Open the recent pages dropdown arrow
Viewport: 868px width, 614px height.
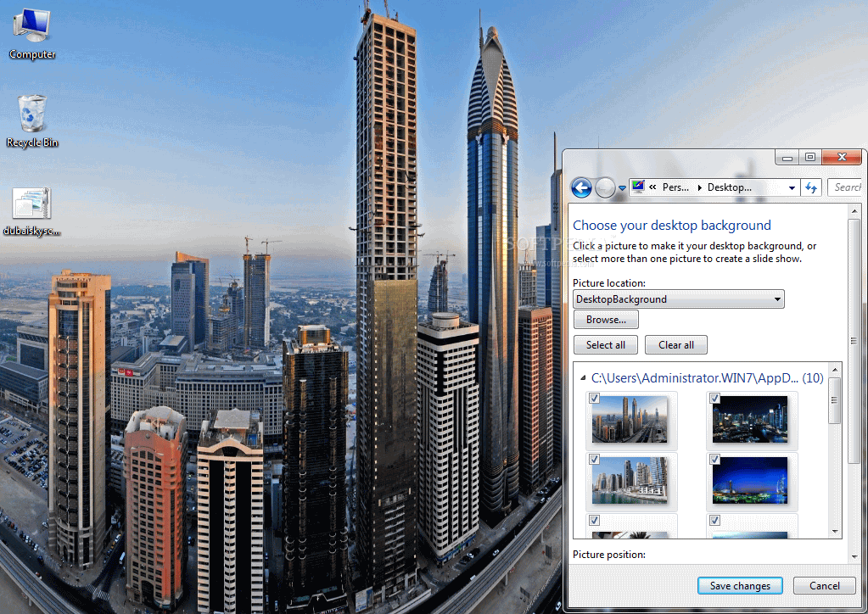coord(622,188)
